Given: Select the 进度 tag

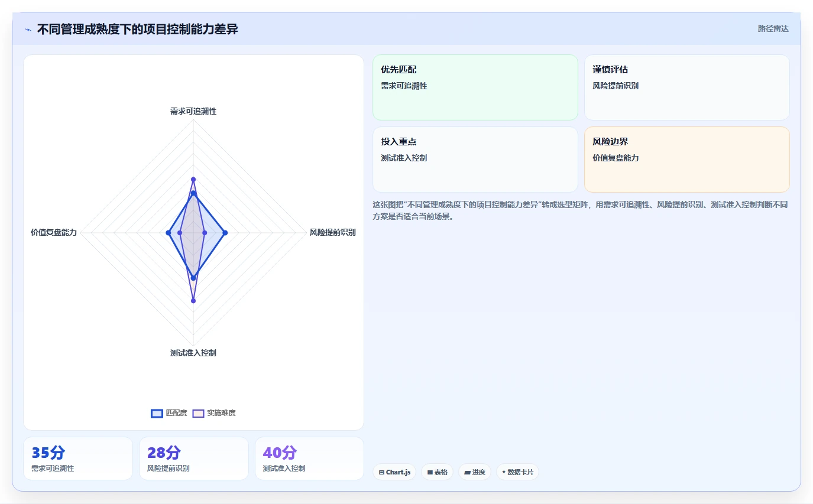Looking at the screenshot, I should [x=474, y=472].
